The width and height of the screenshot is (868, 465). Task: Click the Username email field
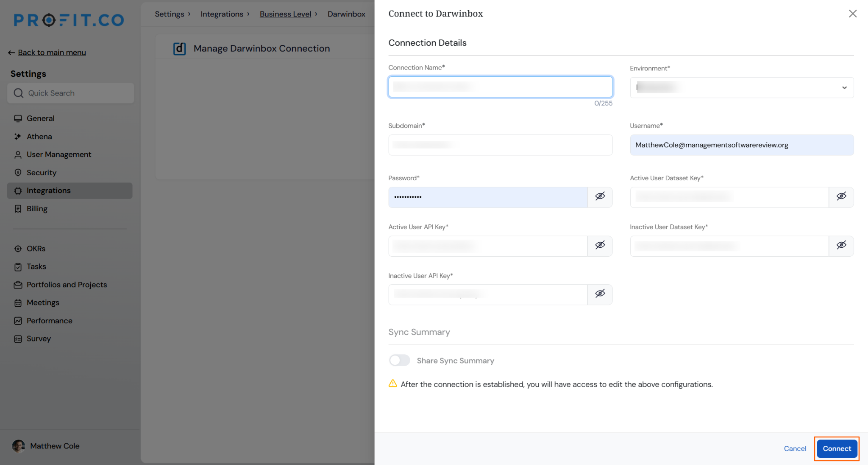coord(742,145)
